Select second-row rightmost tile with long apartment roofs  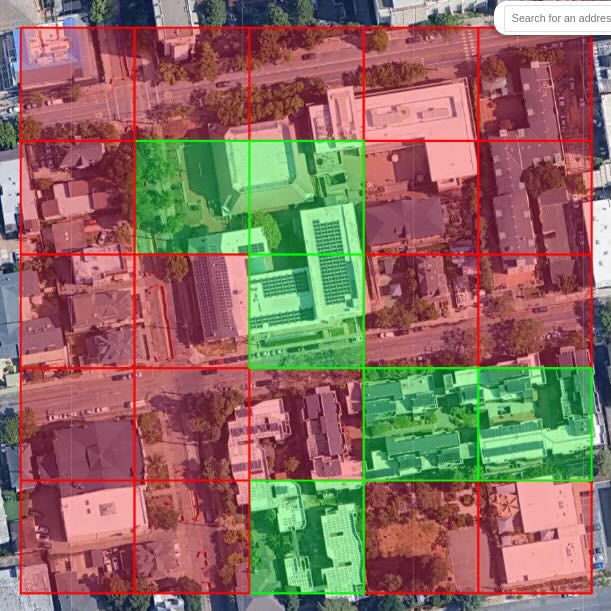[x=535, y=198]
